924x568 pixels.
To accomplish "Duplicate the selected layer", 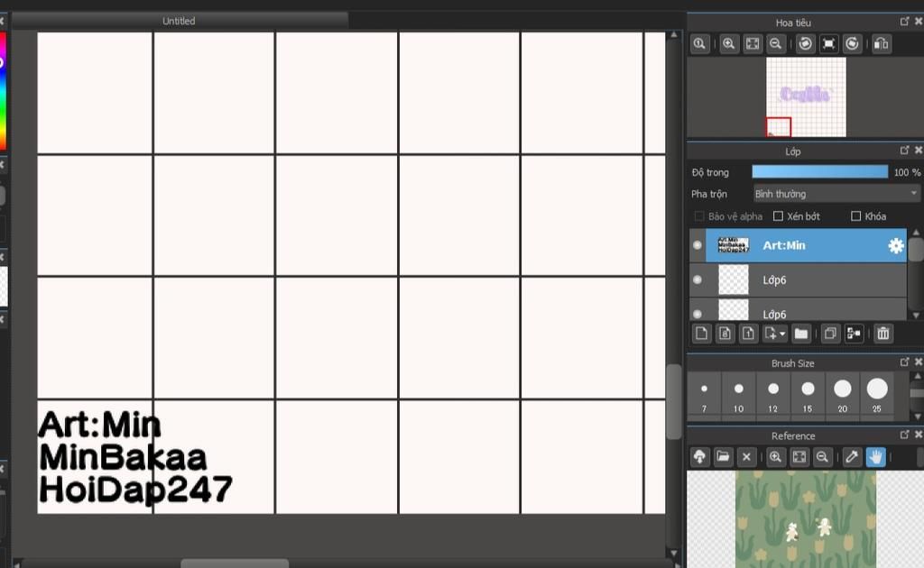I will click(x=830, y=334).
